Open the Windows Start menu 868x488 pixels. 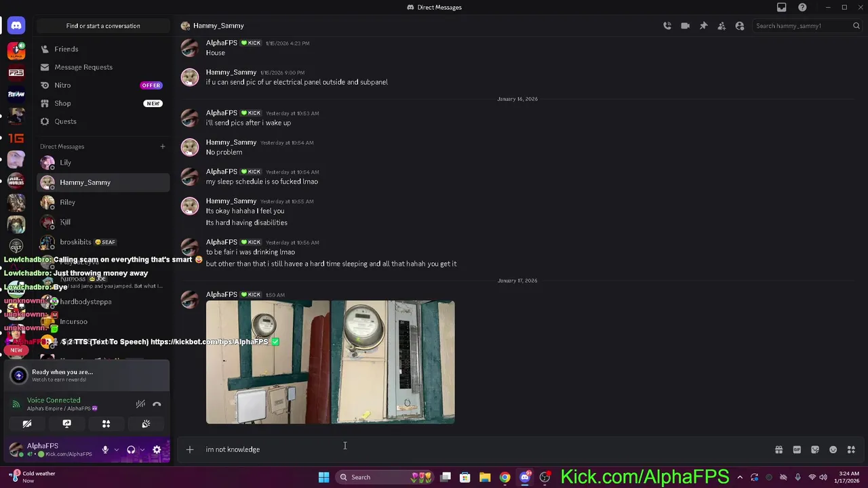323,477
